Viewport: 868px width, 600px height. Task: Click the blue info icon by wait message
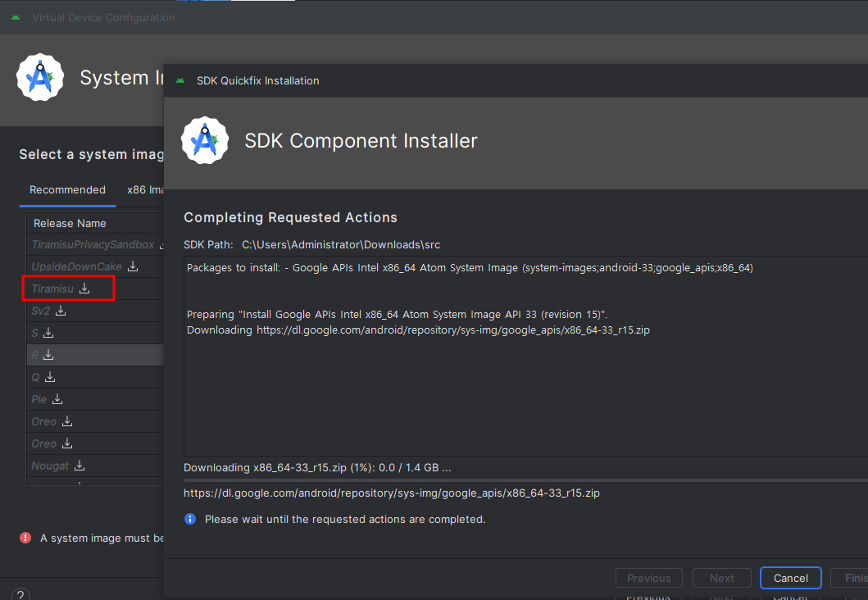[x=190, y=519]
